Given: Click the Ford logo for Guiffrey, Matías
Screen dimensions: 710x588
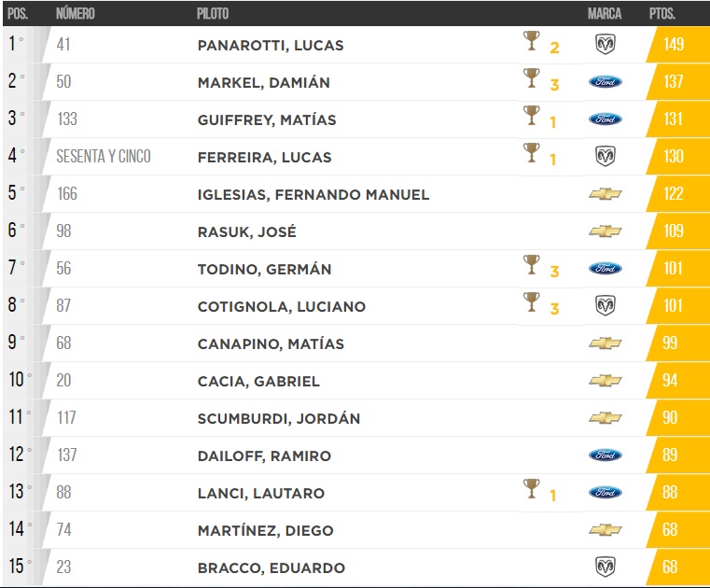Looking at the screenshot, I should pyautogui.click(x=606, y=119).
